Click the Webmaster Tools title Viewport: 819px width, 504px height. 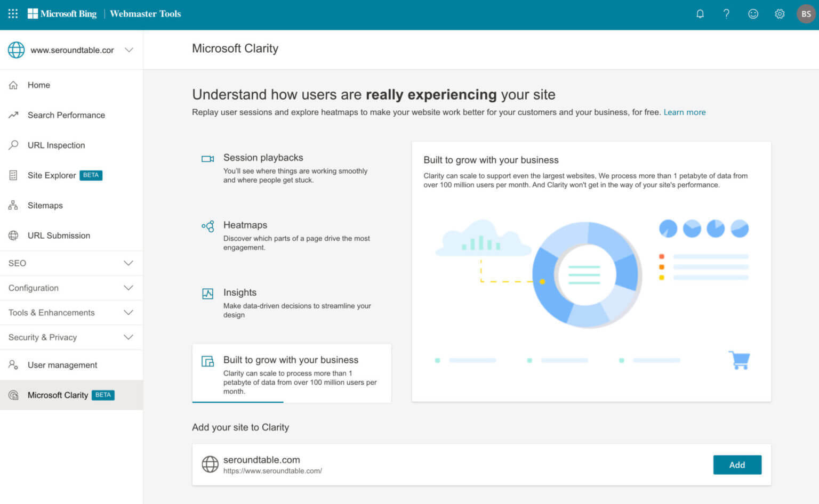[145, 13]
